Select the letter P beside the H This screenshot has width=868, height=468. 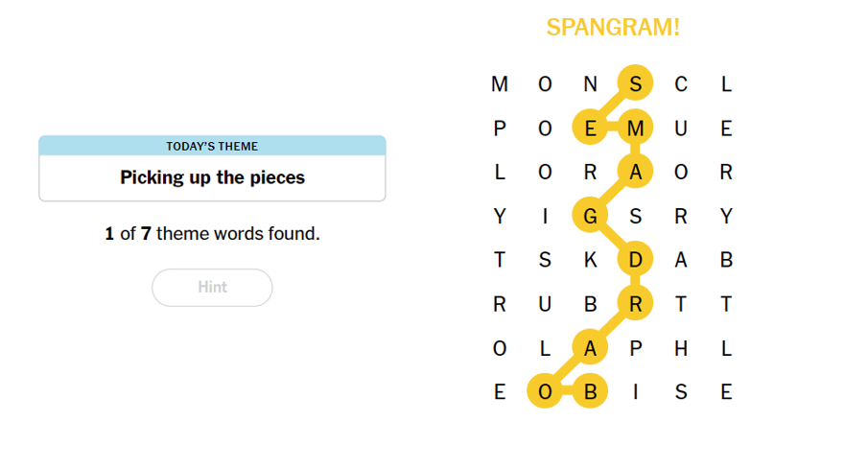(x=635, y=348)
